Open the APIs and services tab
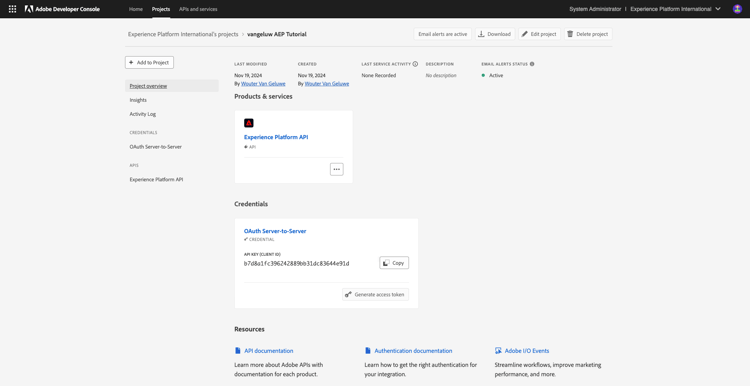The image size is (750, 386). pos(198,9)
